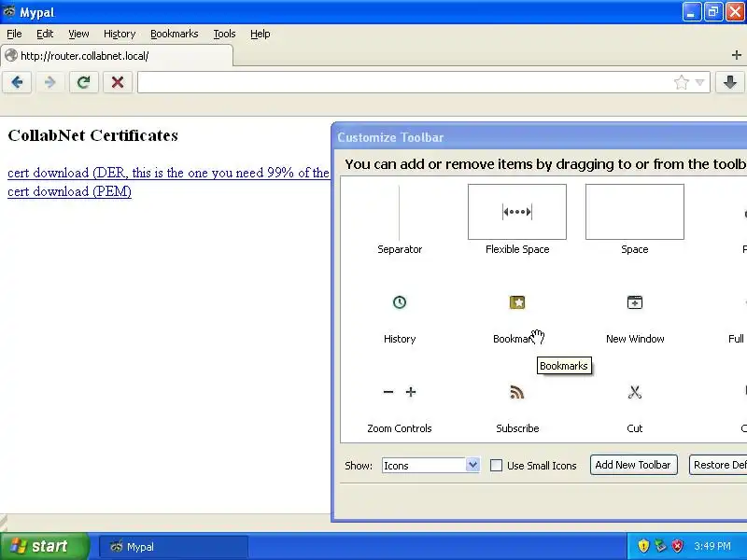This screenshot has width=747, height=560.
Task: Open the Show Icons dropdown
Action: pyautogui.click(x=430, y=465)
